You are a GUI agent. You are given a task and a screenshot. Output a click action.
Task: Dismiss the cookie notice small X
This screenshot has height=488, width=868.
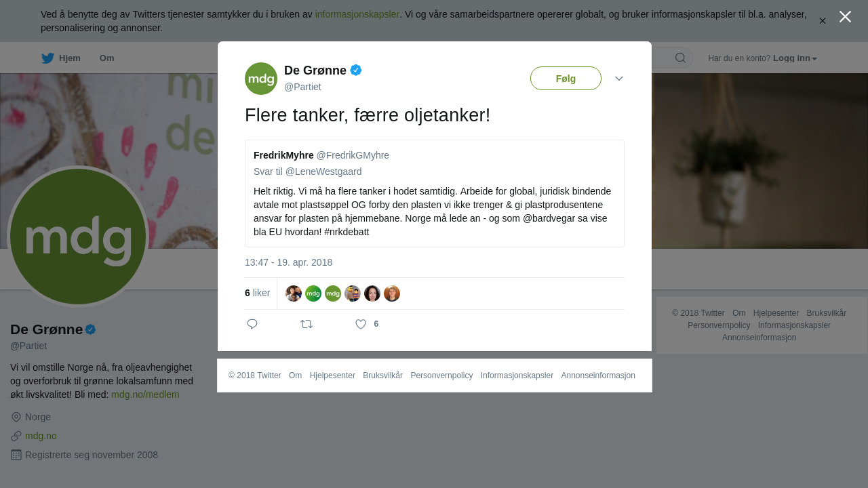click(x=822, y=21)
